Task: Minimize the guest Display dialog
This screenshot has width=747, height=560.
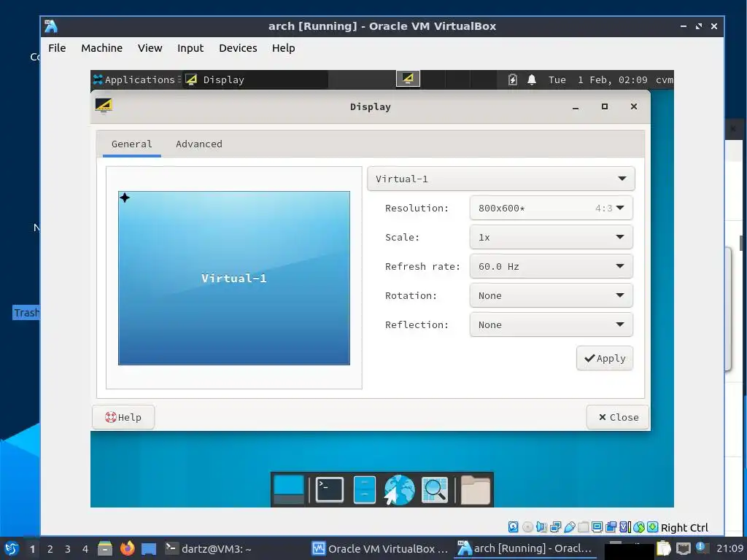Action: tap(576, 107)
